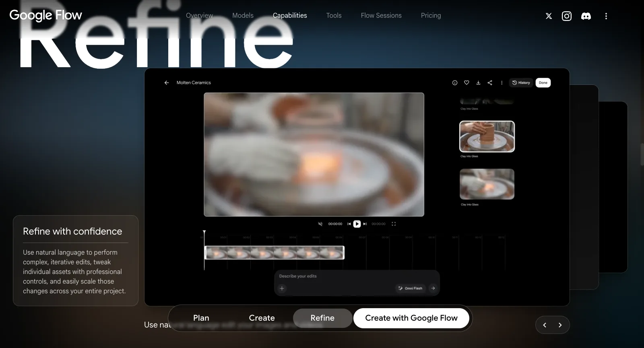Screen dimensions: 644x348
Task: Download the Molten Ceramics clip
Action: coord(478,82)
